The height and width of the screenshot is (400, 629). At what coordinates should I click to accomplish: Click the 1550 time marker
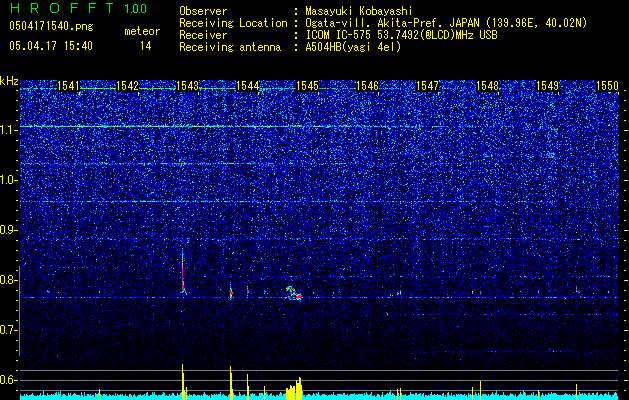(607, 86)
